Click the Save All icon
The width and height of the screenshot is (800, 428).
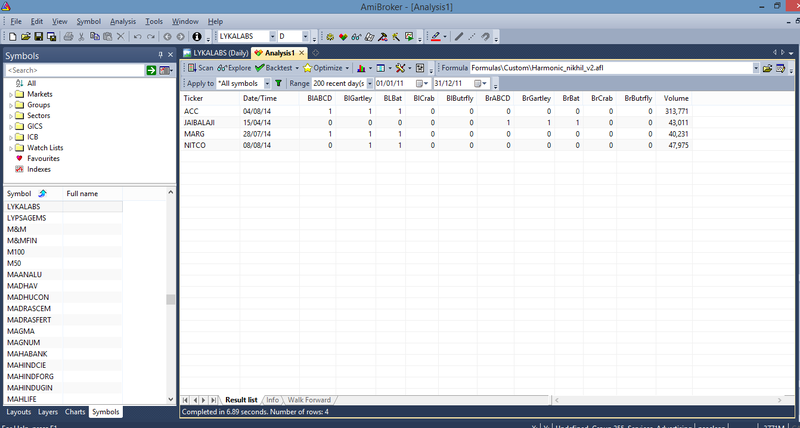(52, 36)
